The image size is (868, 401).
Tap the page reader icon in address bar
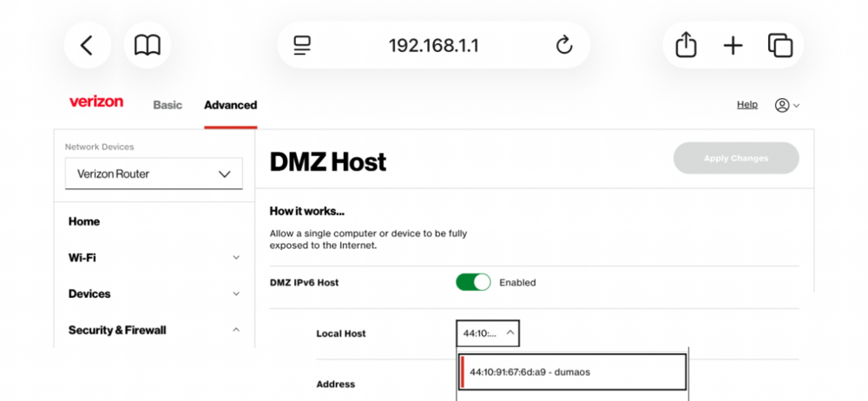[302, 45]
